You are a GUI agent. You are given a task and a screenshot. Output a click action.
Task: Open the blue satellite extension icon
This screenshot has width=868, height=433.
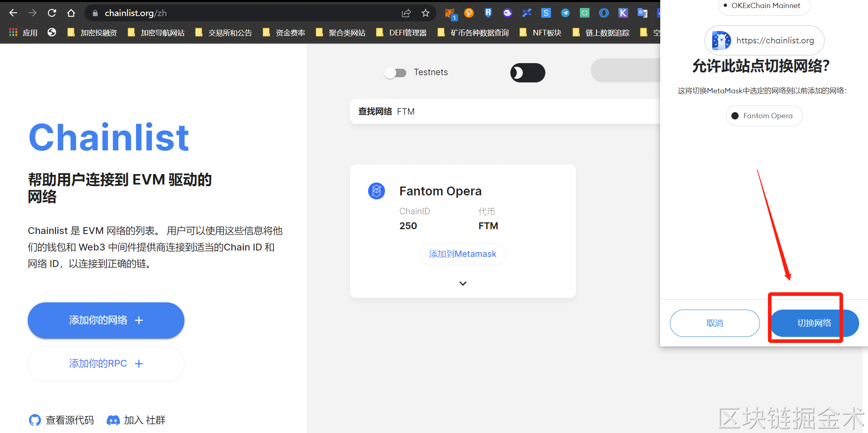pyautogui.click(x=527, y=13)
